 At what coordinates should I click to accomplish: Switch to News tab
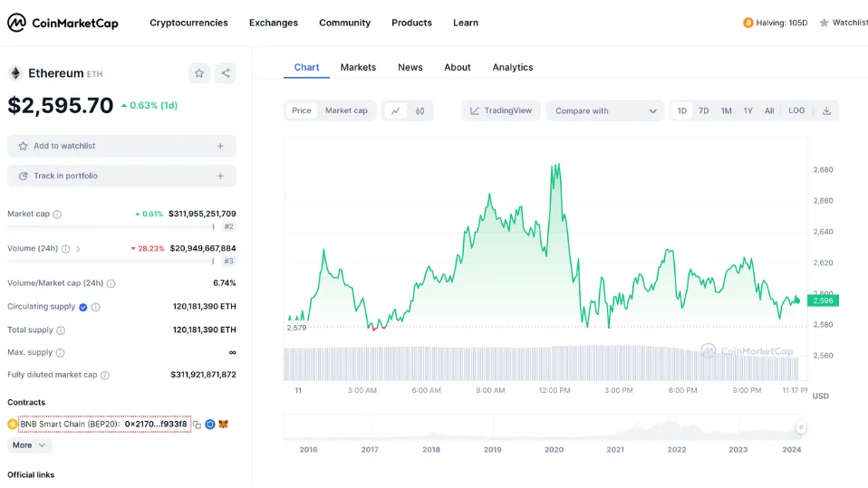point(410,68)
